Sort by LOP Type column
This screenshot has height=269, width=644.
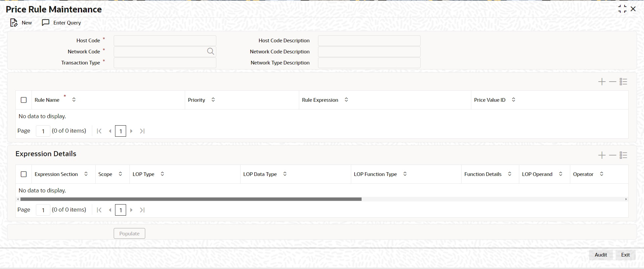[162, 174]
